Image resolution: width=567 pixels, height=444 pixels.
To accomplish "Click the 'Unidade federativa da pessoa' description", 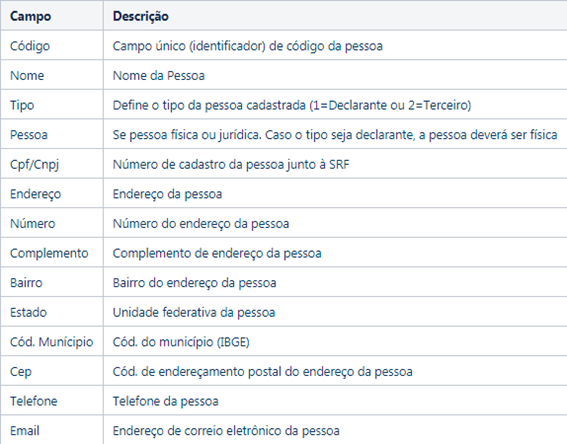I will pos(194,312).
